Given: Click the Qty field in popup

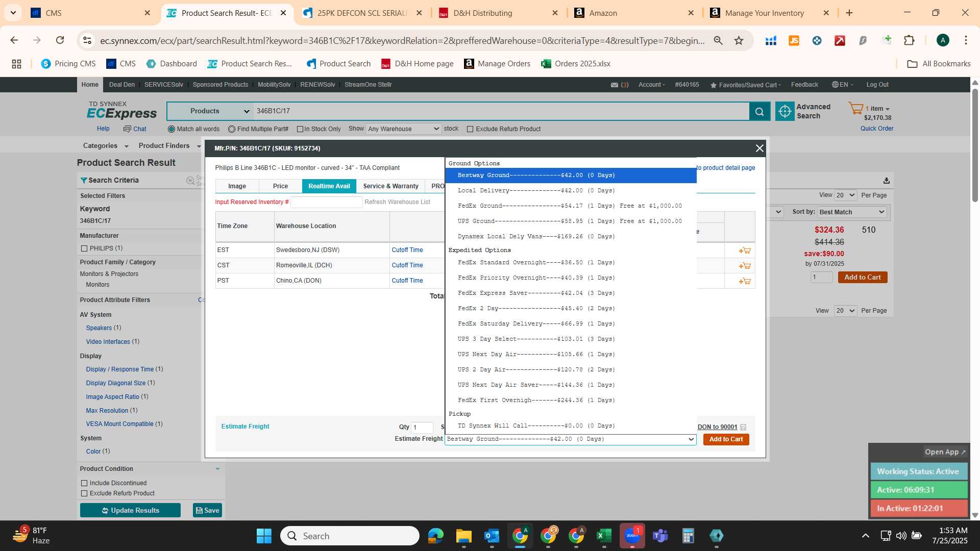Looking at the screenshot, I should [x=422, y=428].
